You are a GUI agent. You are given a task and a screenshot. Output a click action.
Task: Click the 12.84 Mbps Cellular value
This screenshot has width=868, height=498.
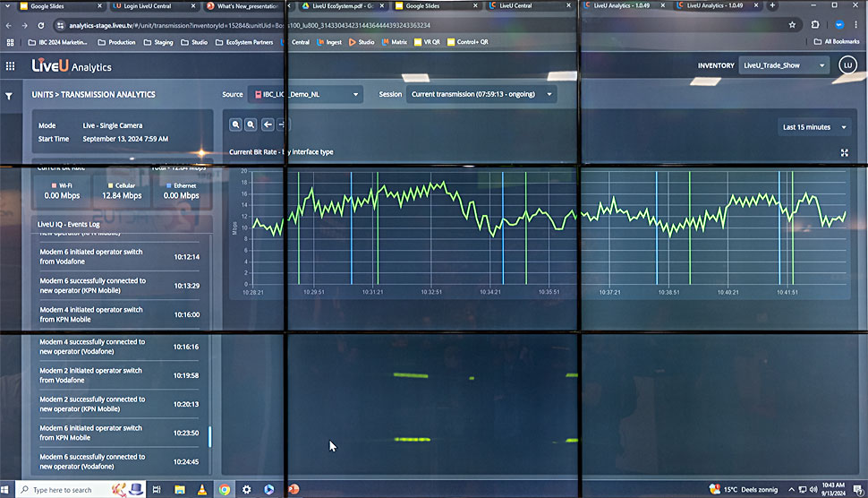pos(122,195)
